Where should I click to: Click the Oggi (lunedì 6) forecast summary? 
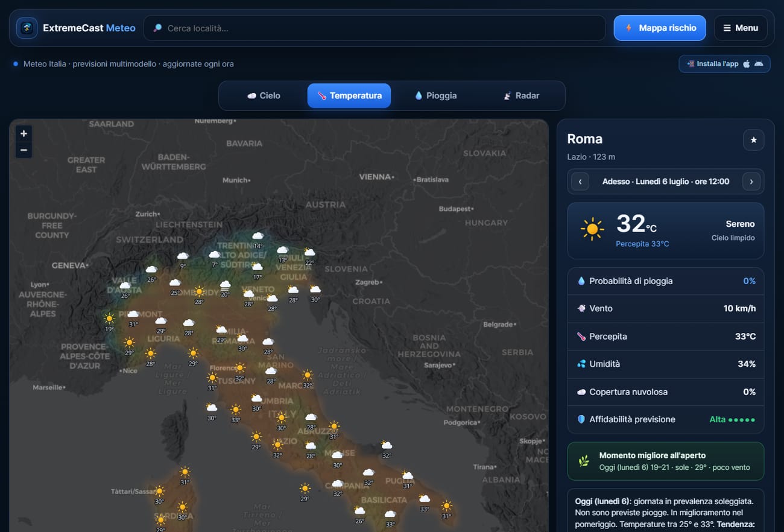point(666,513)
